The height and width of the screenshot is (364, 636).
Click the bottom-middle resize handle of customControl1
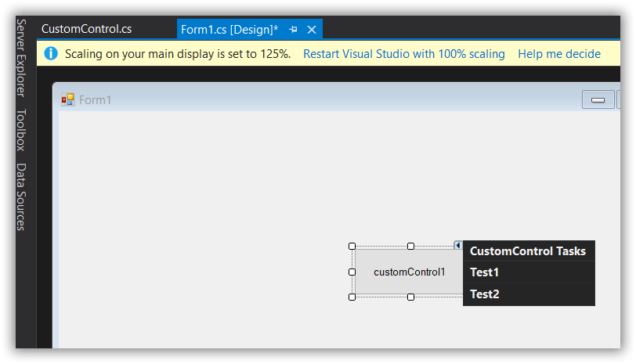(410, 297)
